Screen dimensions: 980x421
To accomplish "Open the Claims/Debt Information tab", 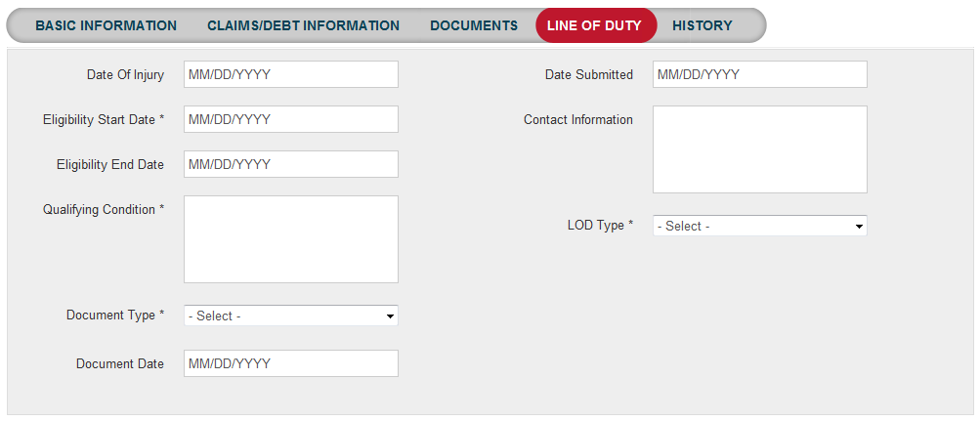I will click(x=303, y=25).
